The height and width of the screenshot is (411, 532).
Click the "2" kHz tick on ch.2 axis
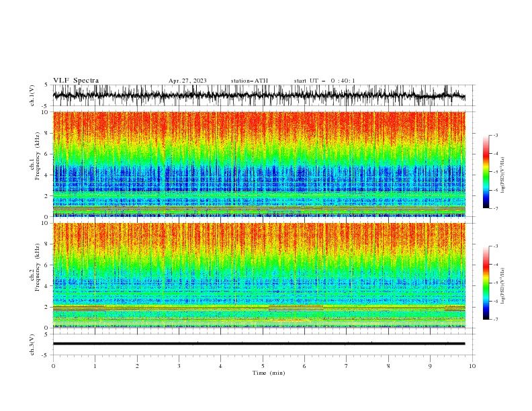46,307
